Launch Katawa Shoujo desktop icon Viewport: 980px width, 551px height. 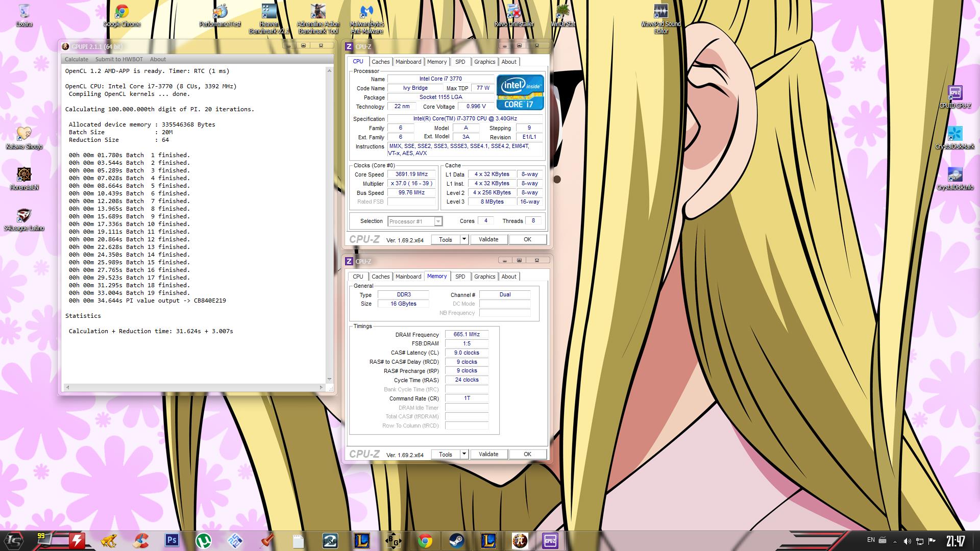tap(24, 138)
